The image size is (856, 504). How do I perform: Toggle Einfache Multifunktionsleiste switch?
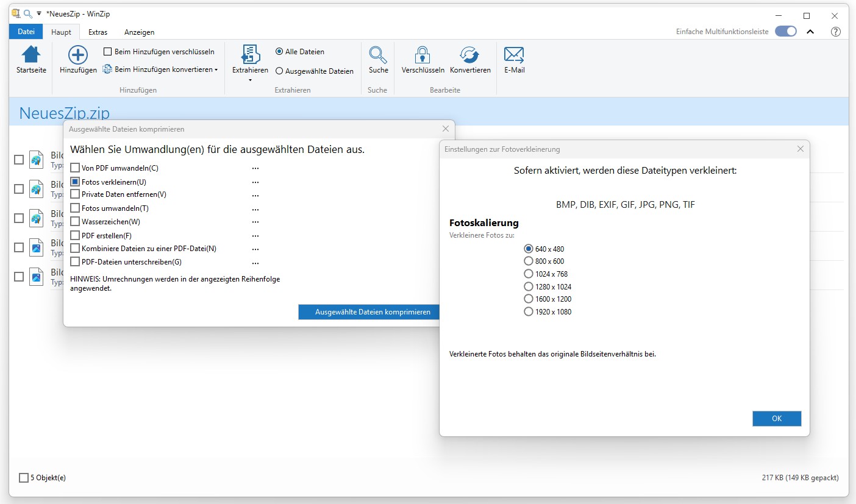[786, 32]
